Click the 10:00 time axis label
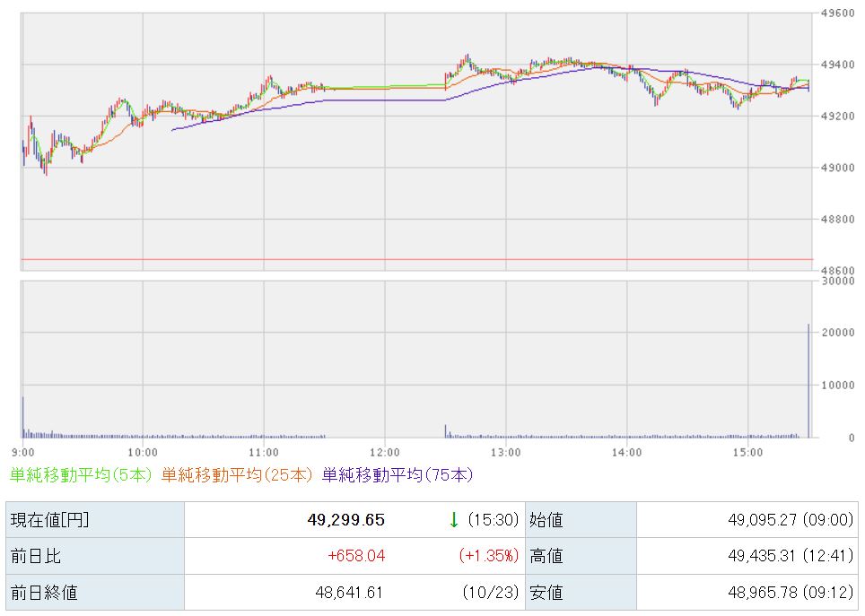Viewport: 865px width, 616px height. pyautogui.click(x=143, y=452)
